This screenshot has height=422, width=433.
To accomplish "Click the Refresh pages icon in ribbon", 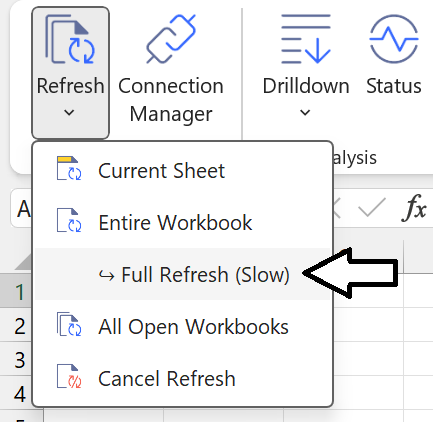I will (x=70, y=39).
